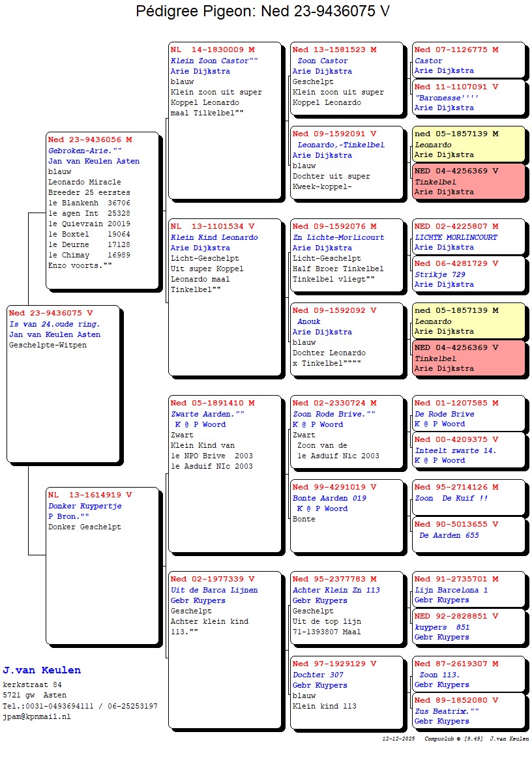
Task: Open Anouk Ned 09-1592092 V entry
Action: pos(347,339)
